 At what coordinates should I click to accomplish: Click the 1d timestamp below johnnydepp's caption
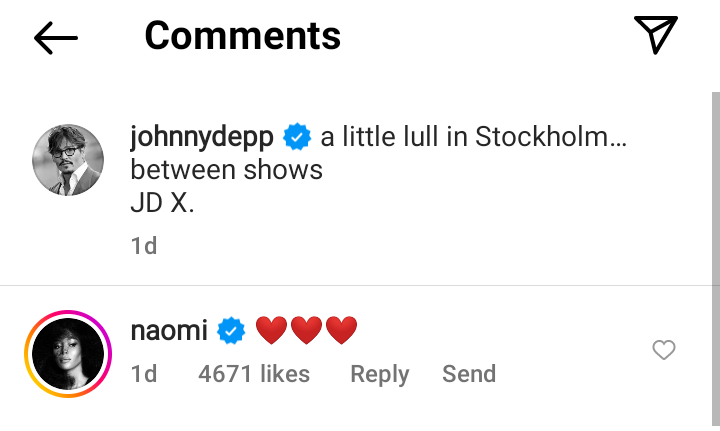coord(144,245)
